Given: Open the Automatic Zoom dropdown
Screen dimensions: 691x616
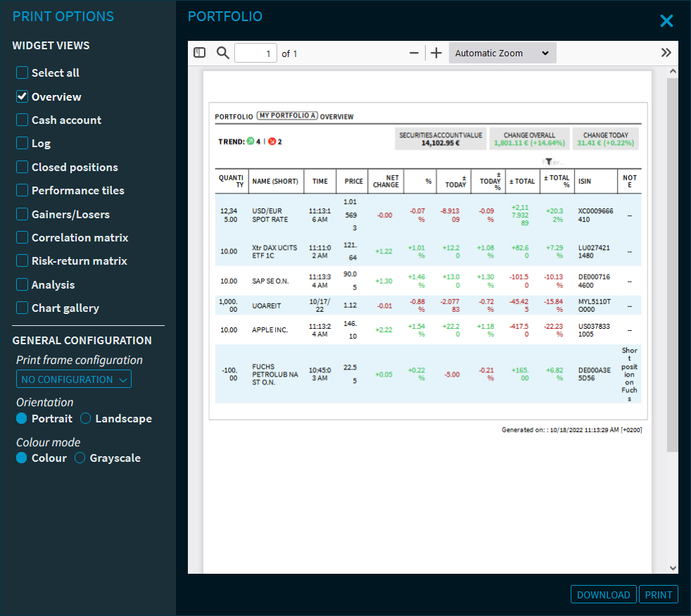Looking at the screenshot, I should click(x=502, y=54).
